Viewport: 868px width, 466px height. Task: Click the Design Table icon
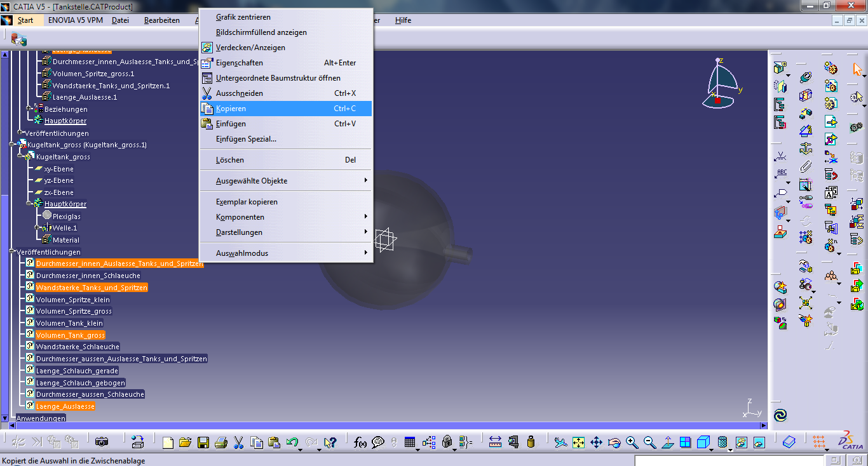coord(410,442)
